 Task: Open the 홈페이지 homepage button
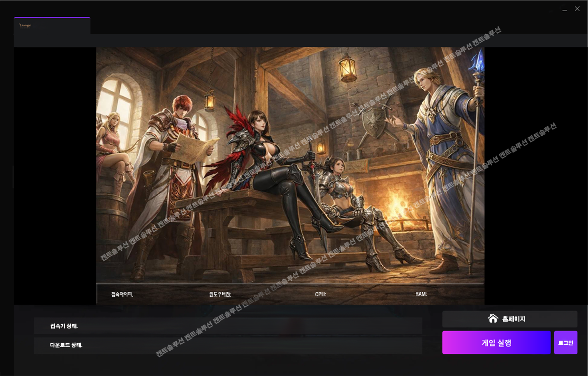[510, 319]
